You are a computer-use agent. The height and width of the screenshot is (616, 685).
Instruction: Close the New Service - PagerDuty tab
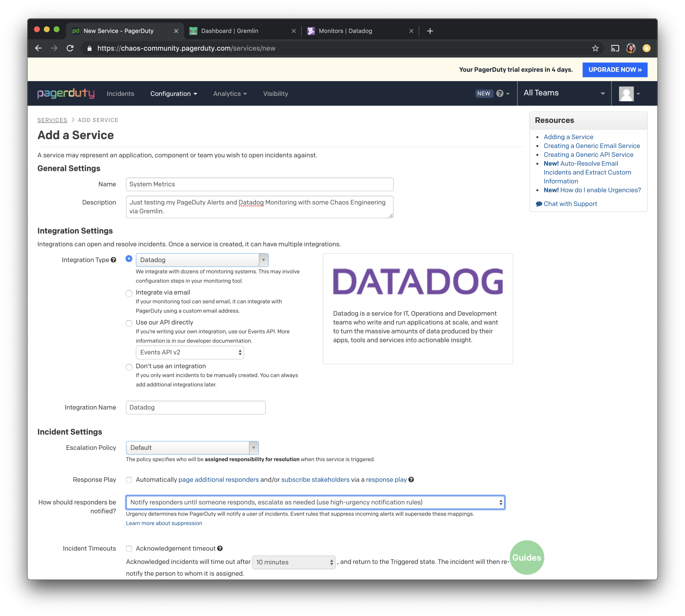(176, 31)
